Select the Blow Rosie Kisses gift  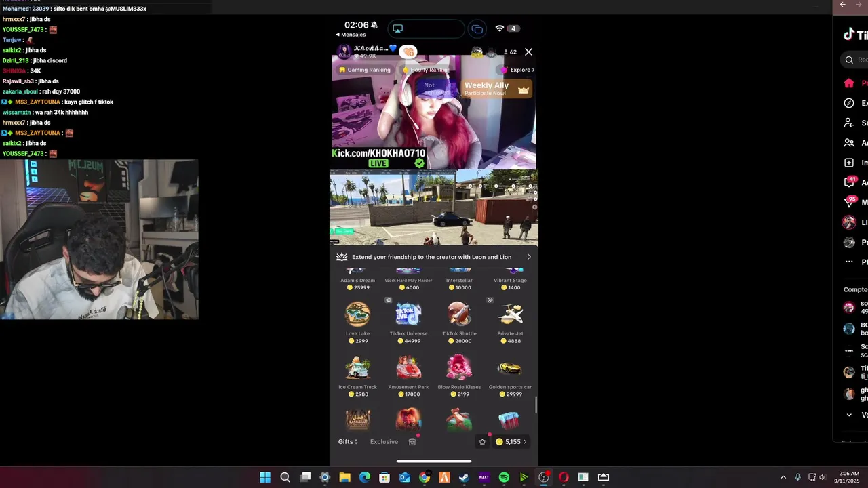[x=459, y=376]
